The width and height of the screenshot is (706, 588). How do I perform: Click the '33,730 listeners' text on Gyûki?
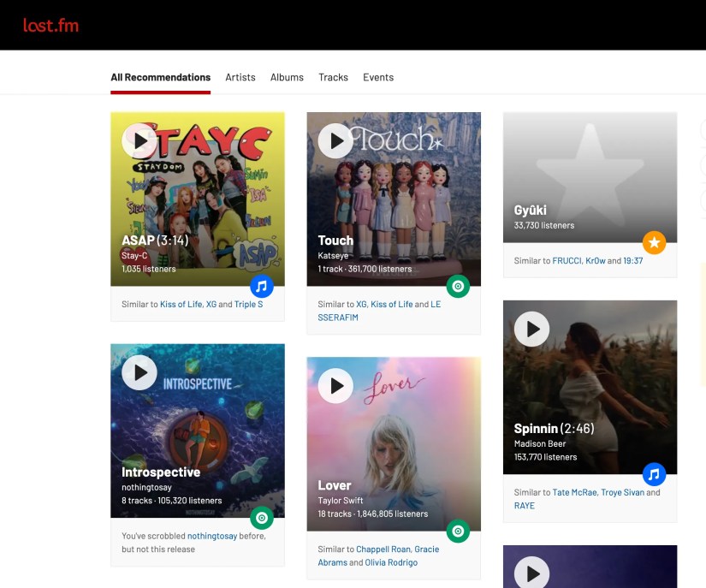tap(544, 226)
